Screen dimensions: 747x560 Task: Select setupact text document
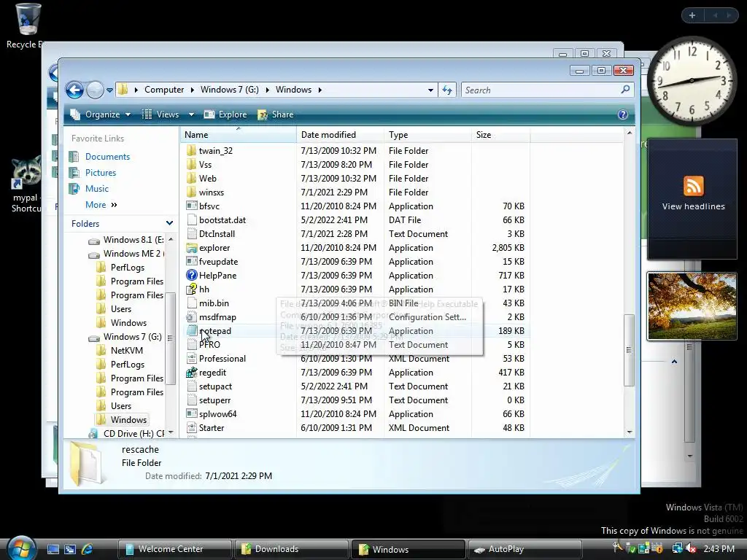(x=215, y=386)
